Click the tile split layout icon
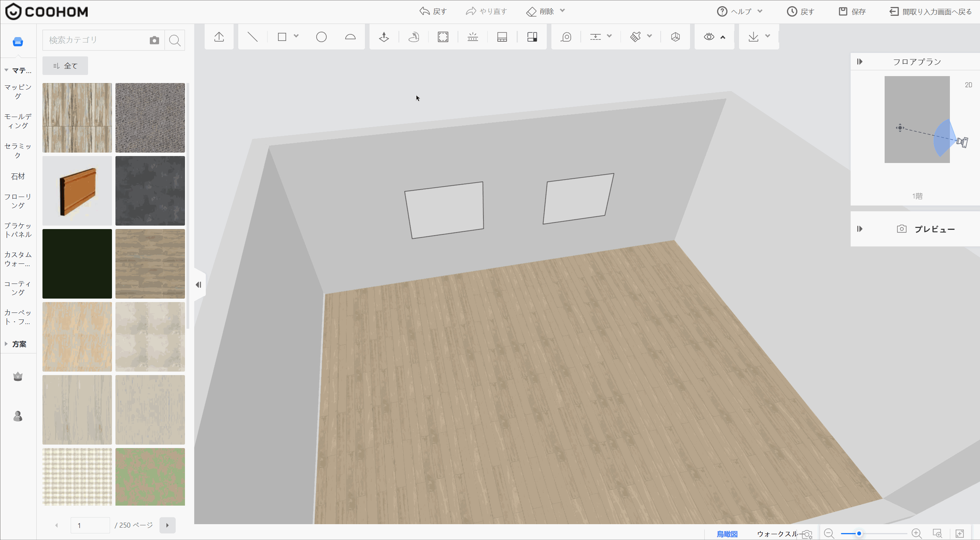 532,37
